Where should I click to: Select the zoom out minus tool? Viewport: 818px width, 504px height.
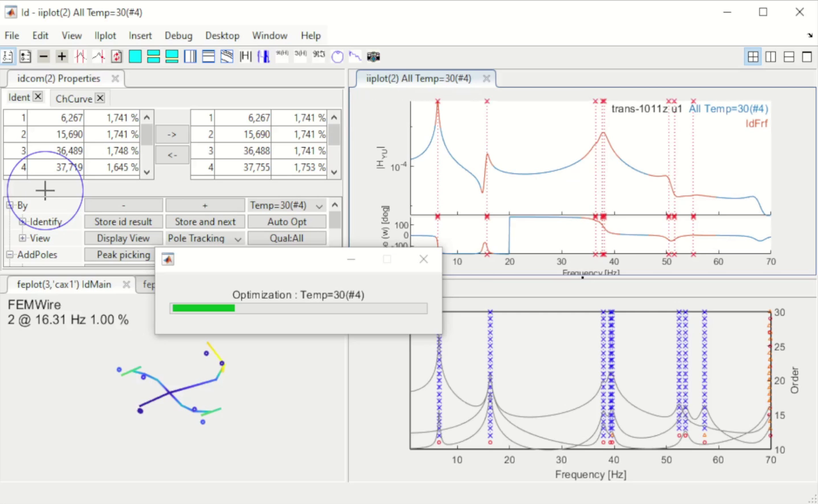pyautogui.click(x=43, y=56)
